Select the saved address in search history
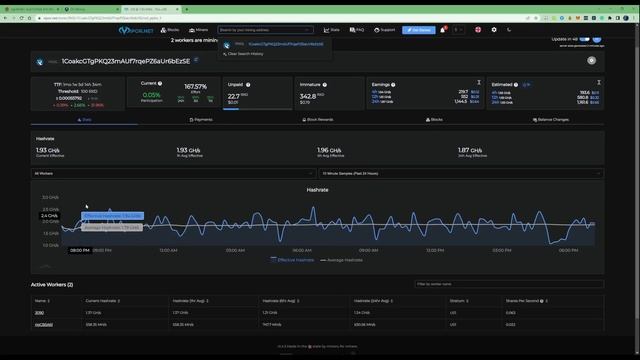 286,44
